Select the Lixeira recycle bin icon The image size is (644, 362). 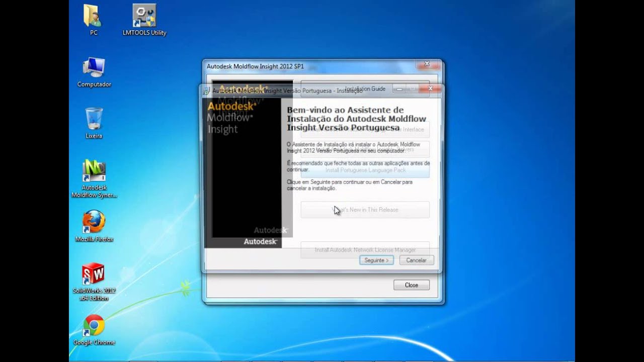94,122
